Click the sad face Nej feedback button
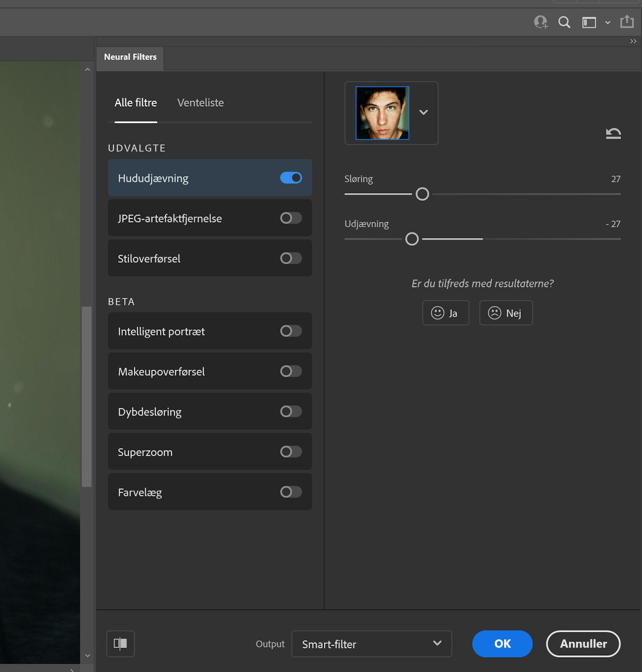This screenshot has height=672, width=642. coord(505,313)
